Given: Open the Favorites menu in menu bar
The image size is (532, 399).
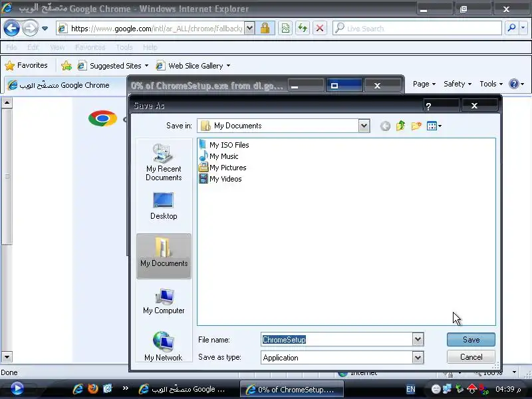Looking at the screenshot, I should pos(90,47).
